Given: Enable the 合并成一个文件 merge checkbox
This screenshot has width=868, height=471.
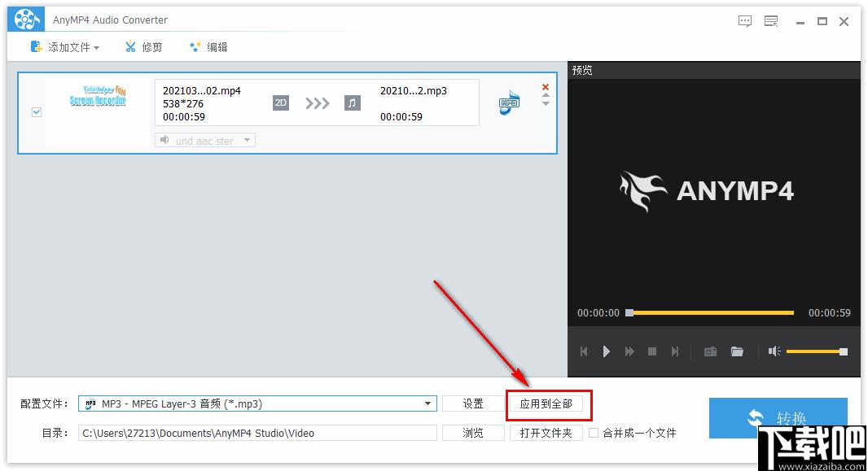Looking at the screenshot, I should pos(594,433).
